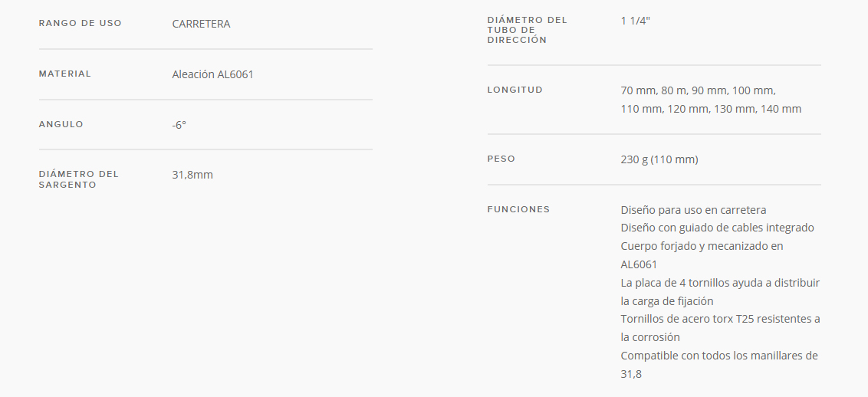
Task: Click the PESO spec label
Action: coord(501,159)
